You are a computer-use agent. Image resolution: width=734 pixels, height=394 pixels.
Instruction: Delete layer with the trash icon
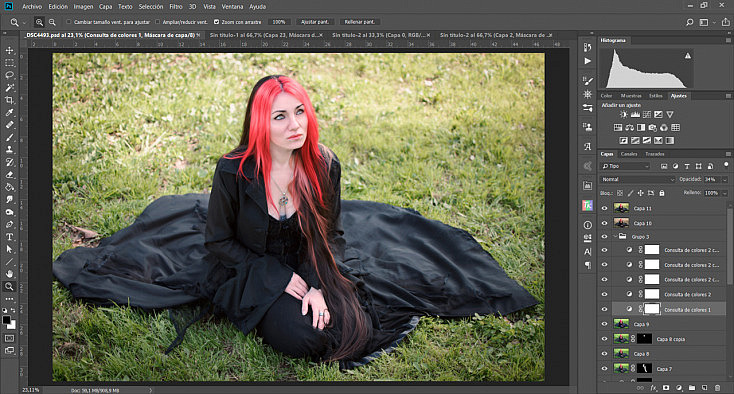point(718,388)
